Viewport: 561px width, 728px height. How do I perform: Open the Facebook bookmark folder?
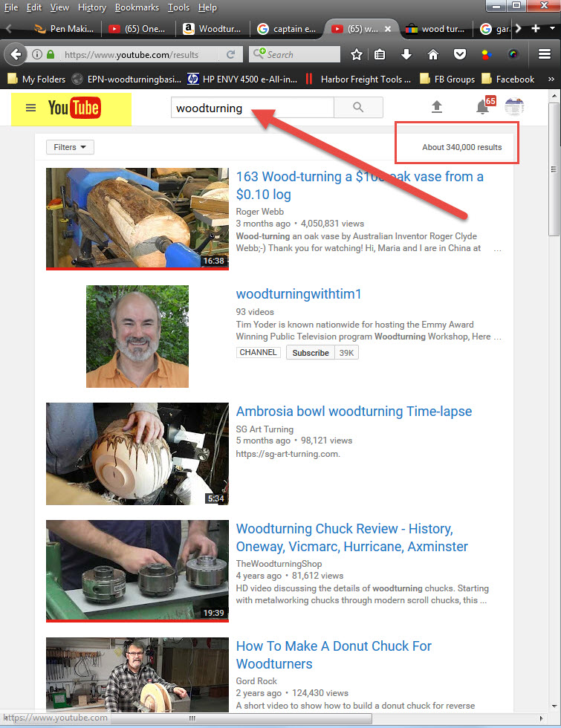[x=508, y=79]
